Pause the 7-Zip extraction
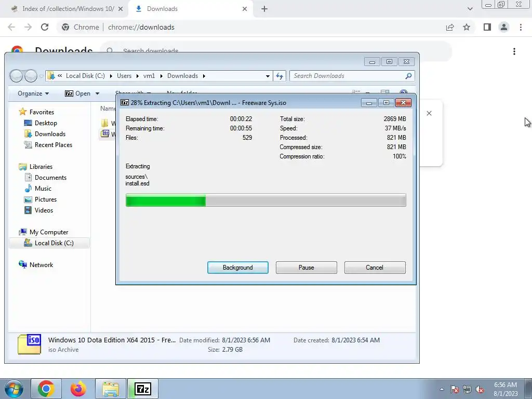Image resolution: width=532 pixels, height=399 pixels. pos(306,268)
